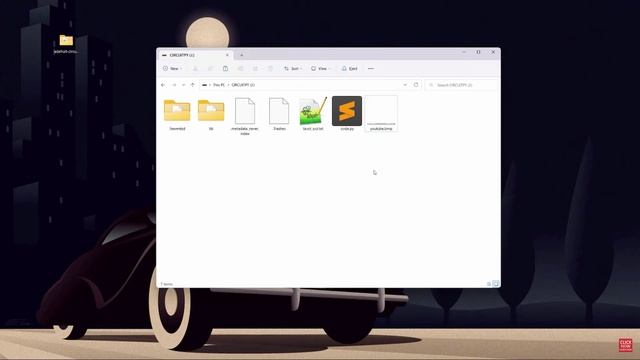Select the boot_out.txt file

313,114
